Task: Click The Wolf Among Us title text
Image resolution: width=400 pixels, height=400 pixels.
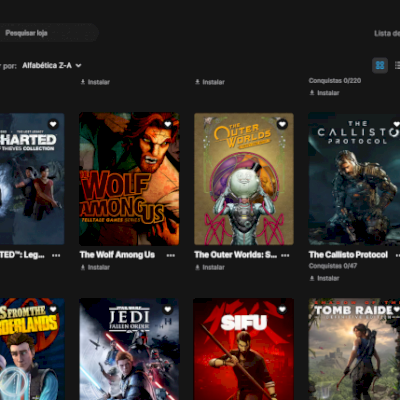Action: tap(117, 255)
